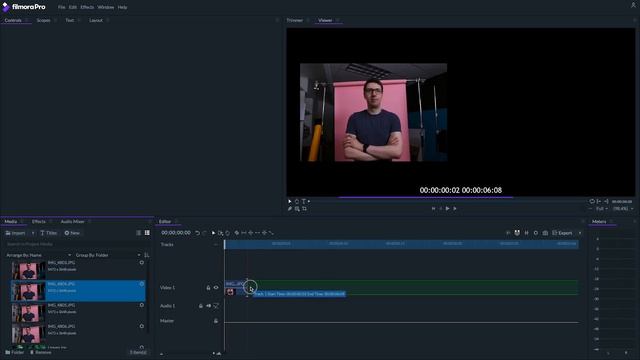Open the Import dropdown arrow

(x=33, y=233)
